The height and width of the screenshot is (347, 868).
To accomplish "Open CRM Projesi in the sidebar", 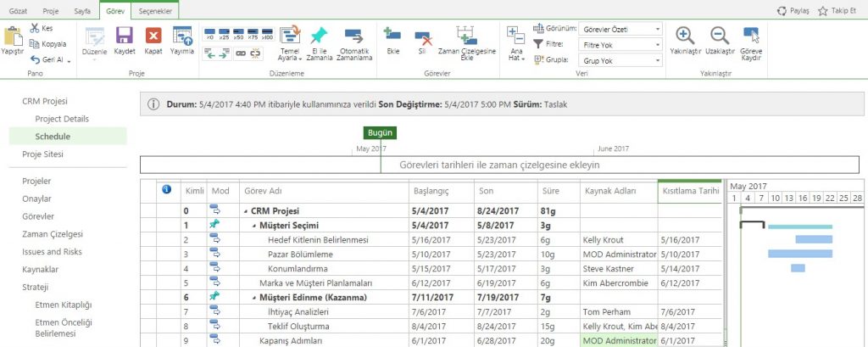I will tap(45, 102).
